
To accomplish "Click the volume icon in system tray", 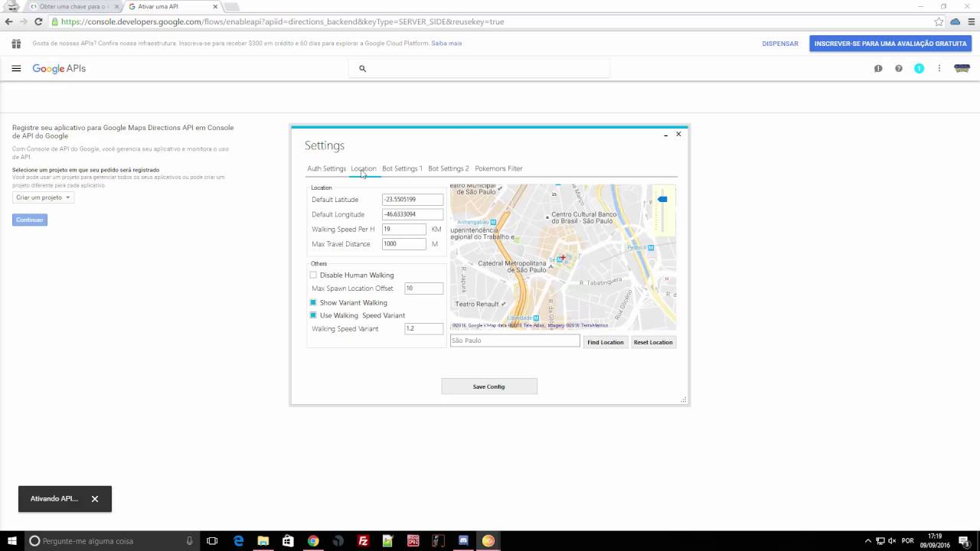I will [892, 541].
